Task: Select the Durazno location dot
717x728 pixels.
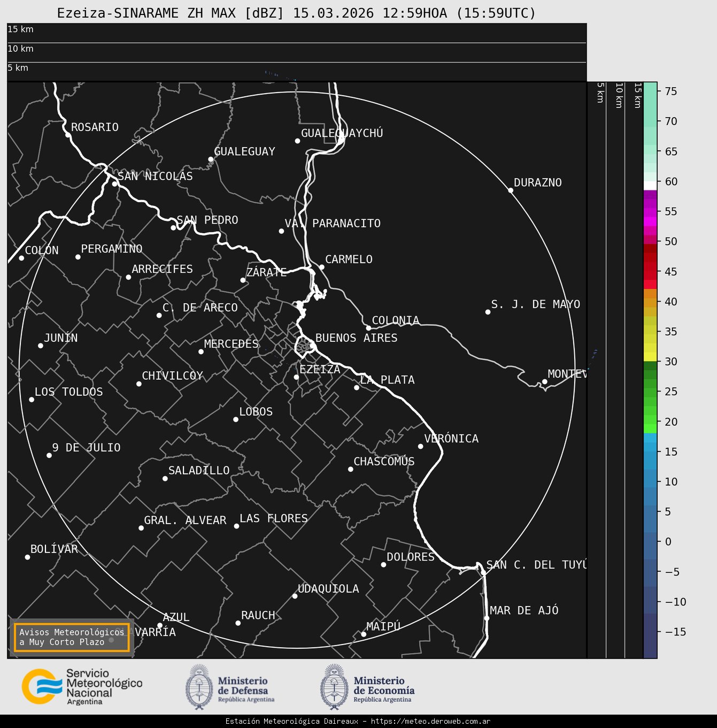Action: tap(511, 190)
